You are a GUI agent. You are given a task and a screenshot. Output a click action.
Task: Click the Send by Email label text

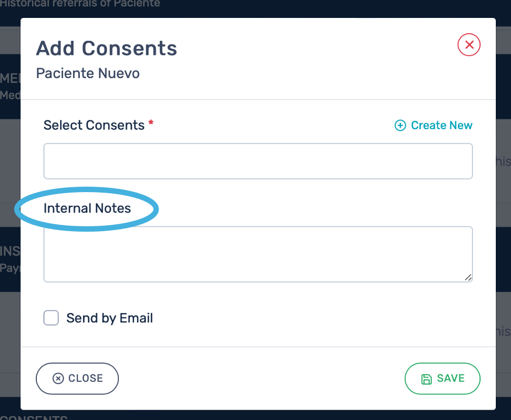(110, 318)
